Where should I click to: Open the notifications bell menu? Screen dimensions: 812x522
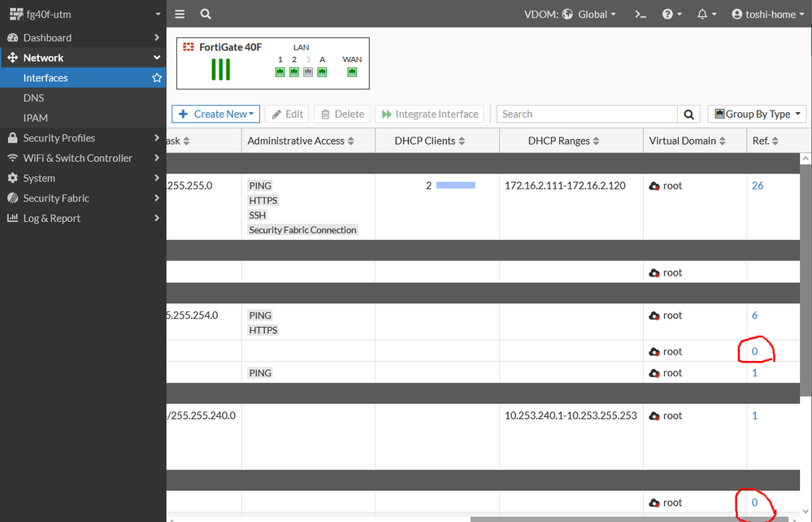click(x=706, y=15)
